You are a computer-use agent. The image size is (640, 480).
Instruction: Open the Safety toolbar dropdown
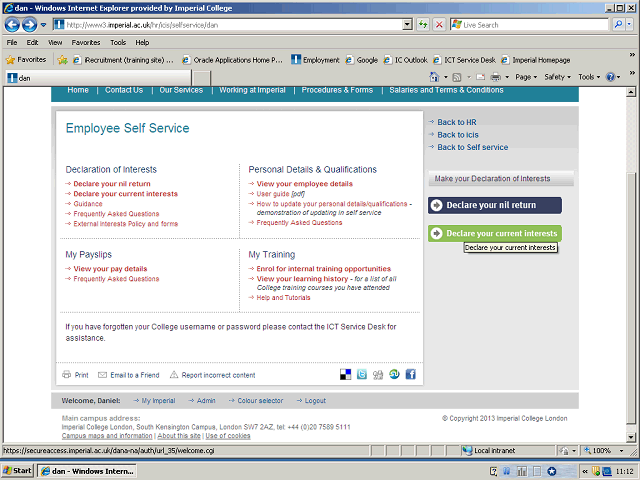click(558, 77)
